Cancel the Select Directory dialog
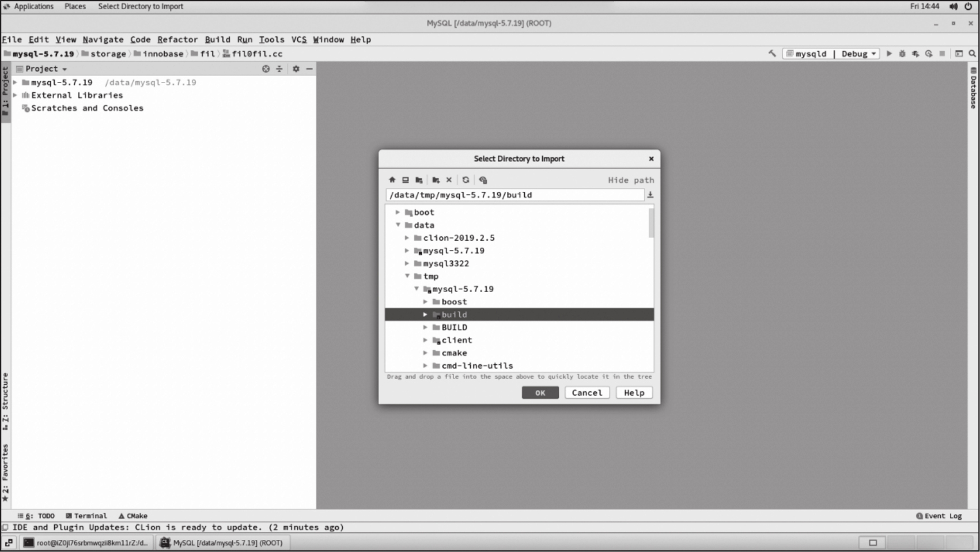The height and width of the screenshot is (552, 980). tap(587, 392)
